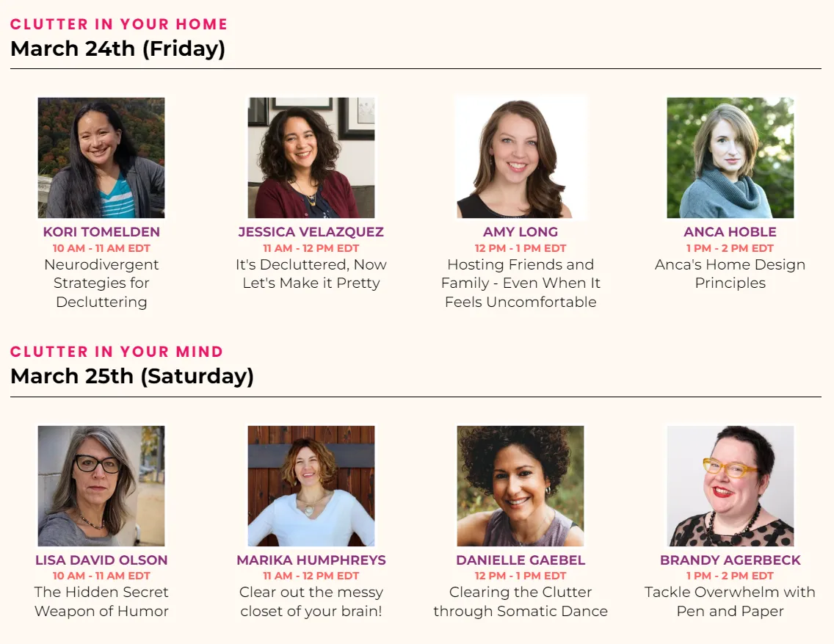Image resolution: width=834 pixels, height=644 pixels.
Task: Open Anca Hoble's speaker photo
Action: [x=730, y=157]
